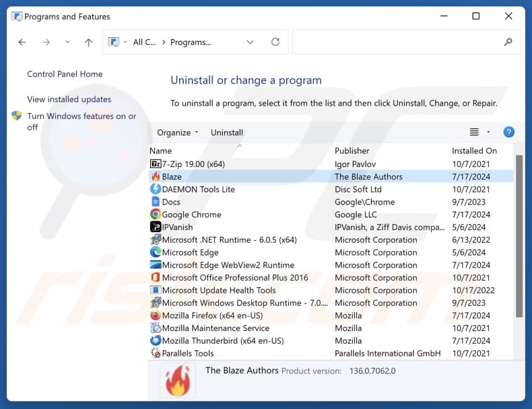
Task: Click the Microsoft Office 2016 icon
Action: click(156, 277)
